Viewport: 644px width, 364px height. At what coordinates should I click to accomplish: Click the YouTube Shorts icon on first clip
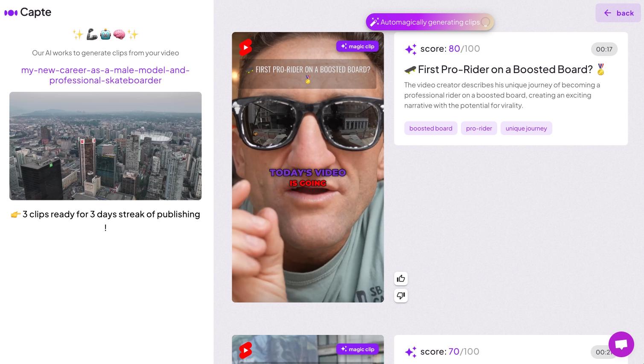tap(245, 47)
